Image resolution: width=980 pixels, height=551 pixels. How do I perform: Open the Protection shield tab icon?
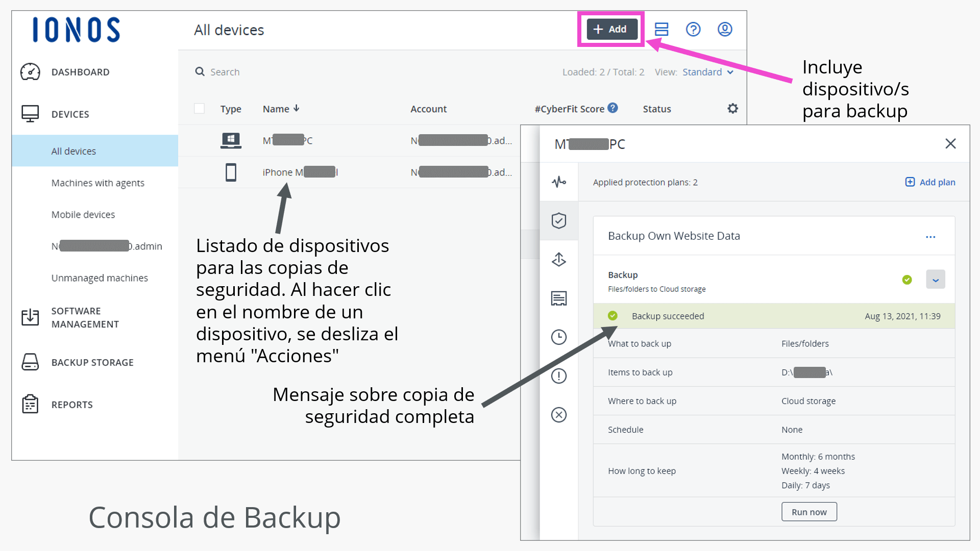[559, 221]
